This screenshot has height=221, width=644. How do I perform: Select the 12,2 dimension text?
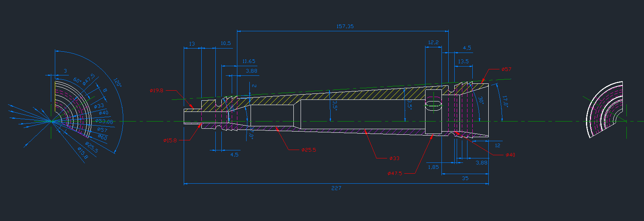433,43
